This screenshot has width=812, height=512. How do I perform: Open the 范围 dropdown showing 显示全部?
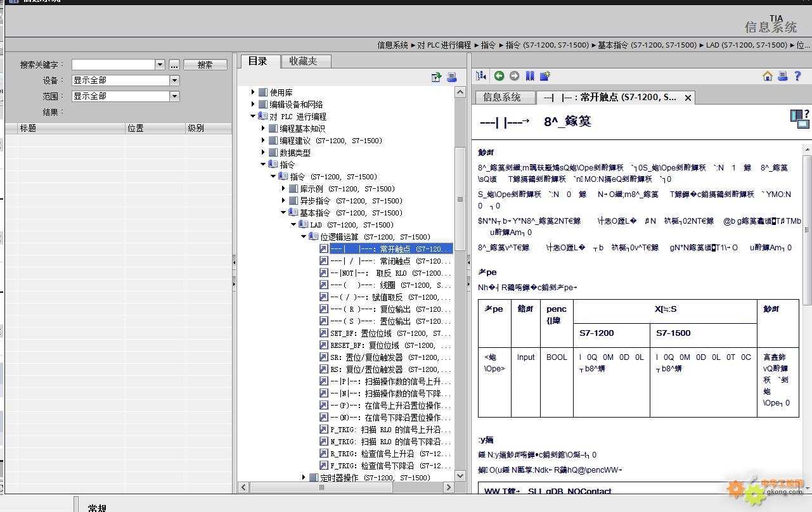coord(174,96)
